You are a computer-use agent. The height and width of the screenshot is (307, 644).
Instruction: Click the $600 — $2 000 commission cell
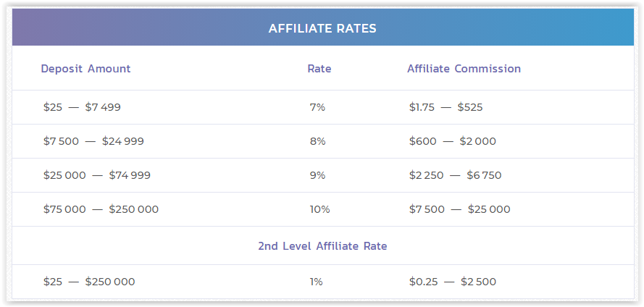(452, 141)
